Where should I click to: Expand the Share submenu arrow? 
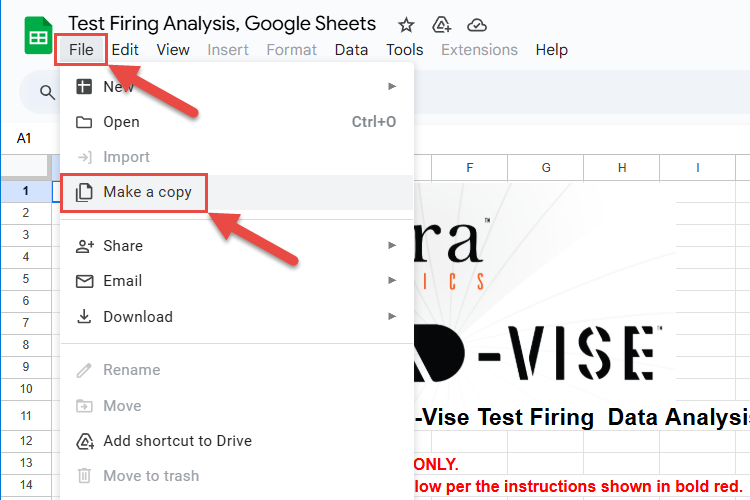pyautogui.click(x=392, y=245)
